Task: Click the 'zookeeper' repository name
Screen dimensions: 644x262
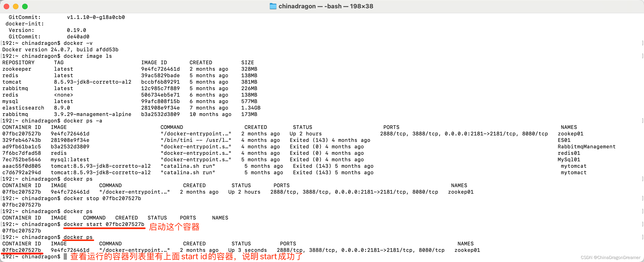Action: 17,69
